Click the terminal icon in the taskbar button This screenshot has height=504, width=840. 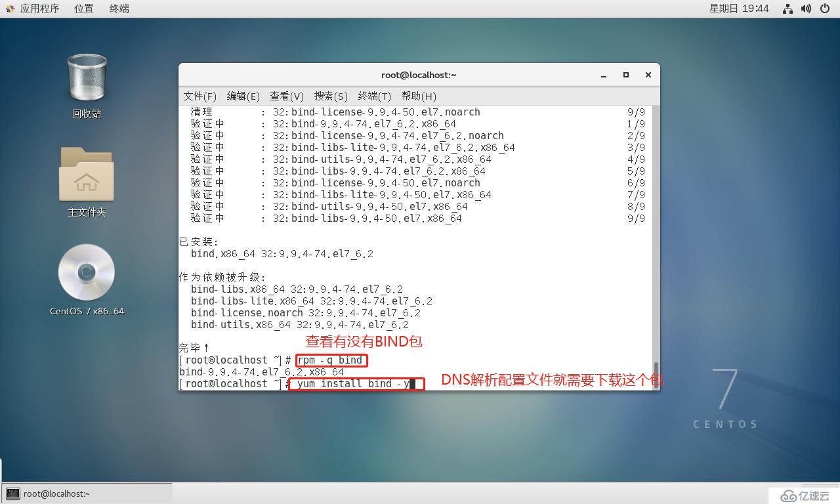(x=13, y=493)
